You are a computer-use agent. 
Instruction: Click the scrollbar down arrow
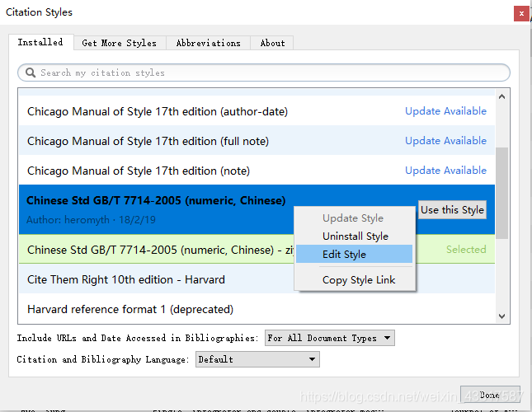point(502,316)
